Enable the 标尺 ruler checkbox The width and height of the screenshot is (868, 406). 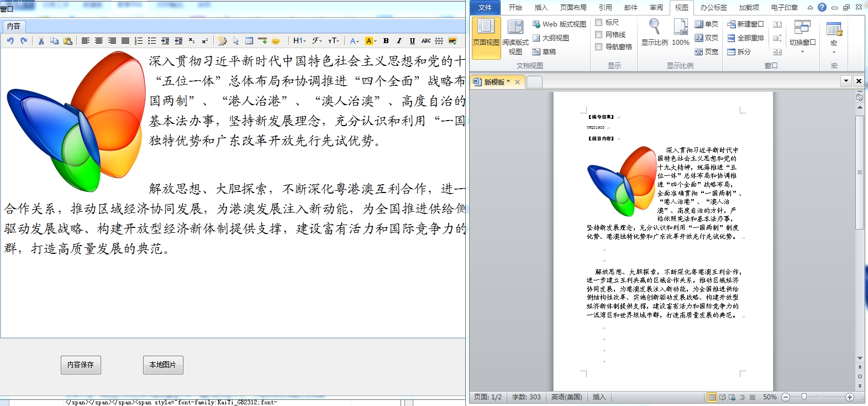[x=599, y=23]
